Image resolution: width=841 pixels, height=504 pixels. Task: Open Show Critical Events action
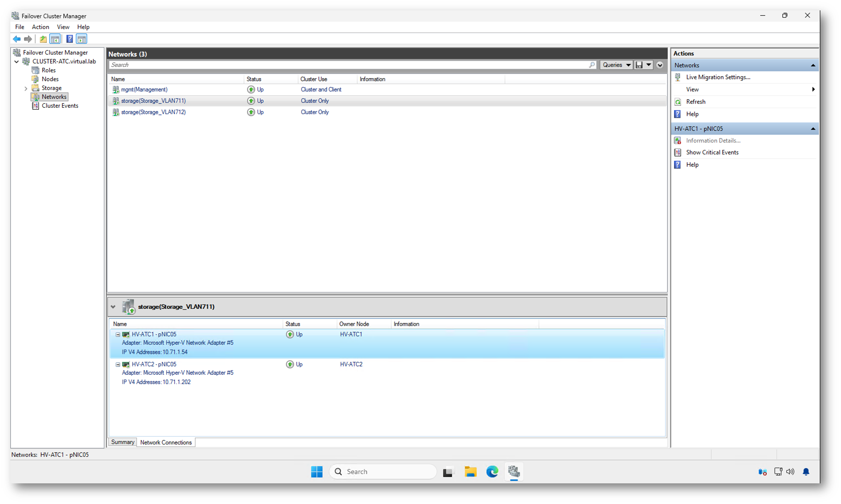coord(712,152)
